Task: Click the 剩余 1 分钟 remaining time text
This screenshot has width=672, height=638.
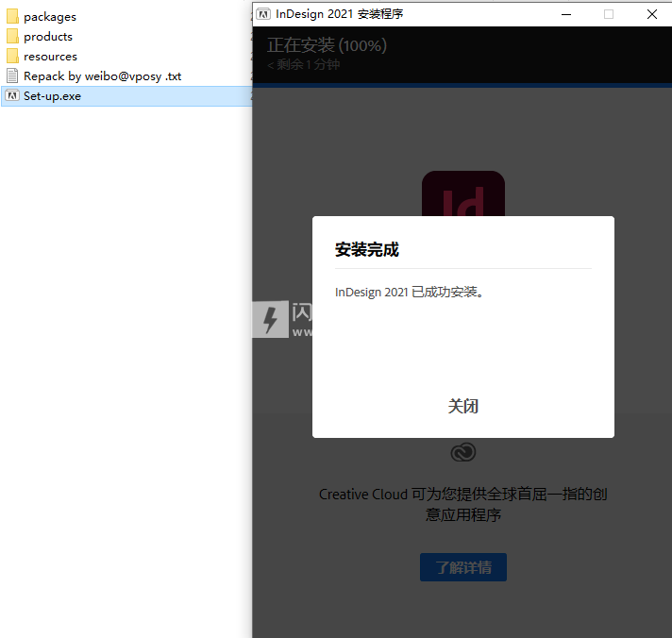Action: pos(304,65)
